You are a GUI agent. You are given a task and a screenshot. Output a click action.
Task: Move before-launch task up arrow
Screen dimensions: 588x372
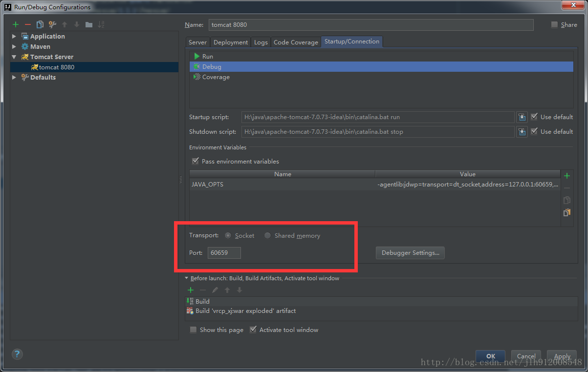pos(227,290)
